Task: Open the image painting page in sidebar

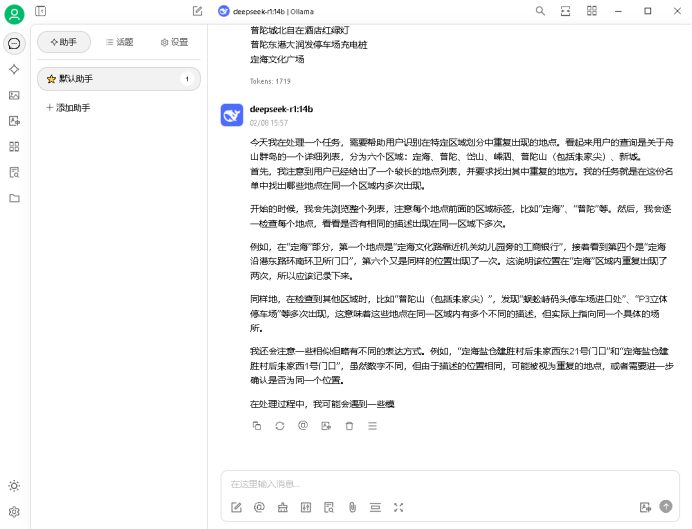Action: [14, 95]
